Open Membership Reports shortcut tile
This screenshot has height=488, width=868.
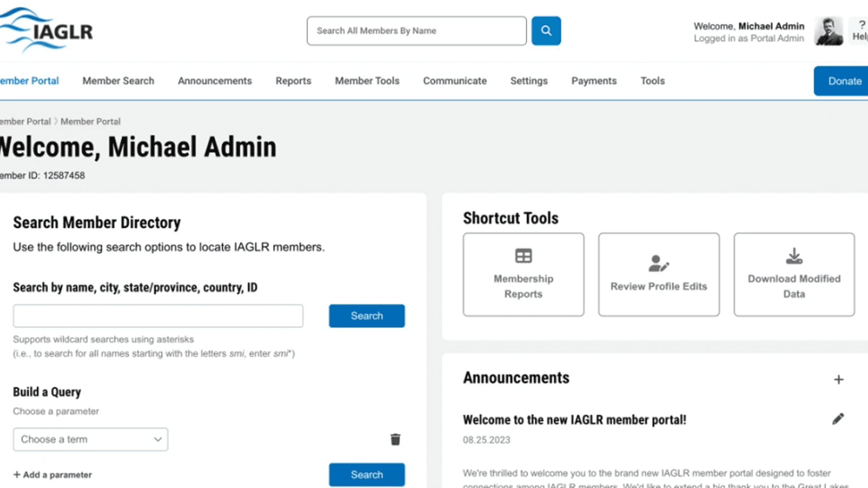click(523, 274)
